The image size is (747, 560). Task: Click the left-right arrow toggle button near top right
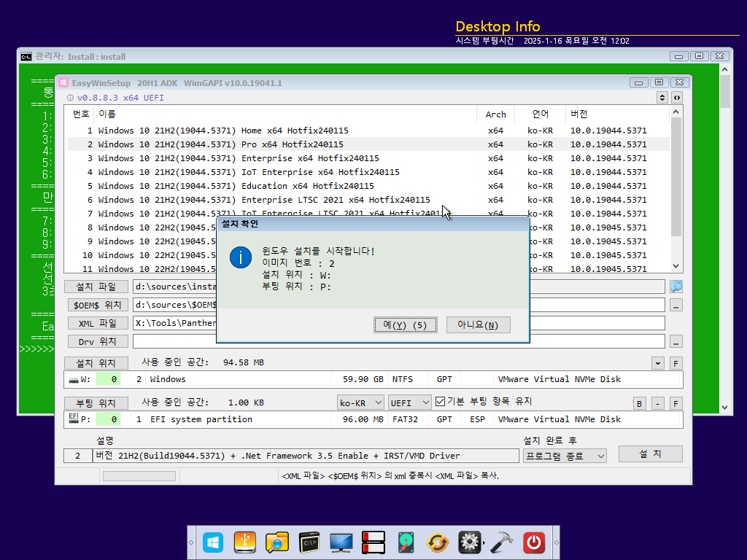click(677, 98)
